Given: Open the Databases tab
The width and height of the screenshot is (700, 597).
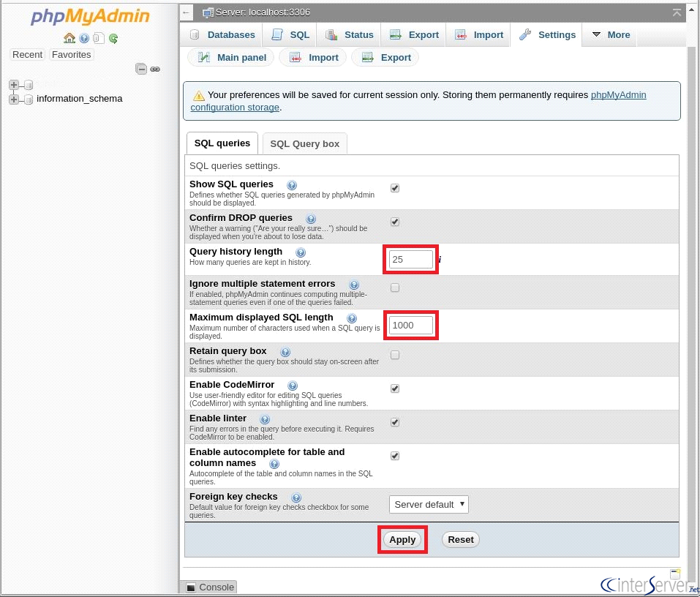Looking at the screenshot, I should point(222,35).
